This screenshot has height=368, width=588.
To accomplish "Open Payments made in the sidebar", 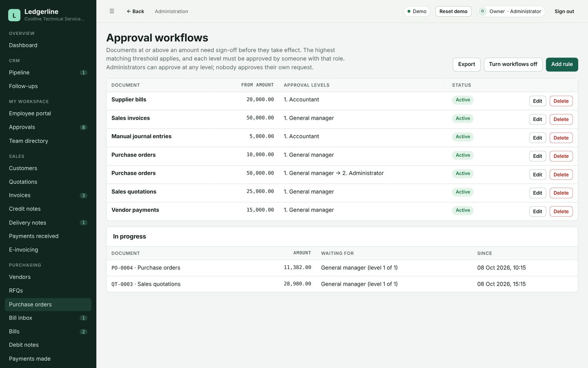I will click(x=48, y=359).
